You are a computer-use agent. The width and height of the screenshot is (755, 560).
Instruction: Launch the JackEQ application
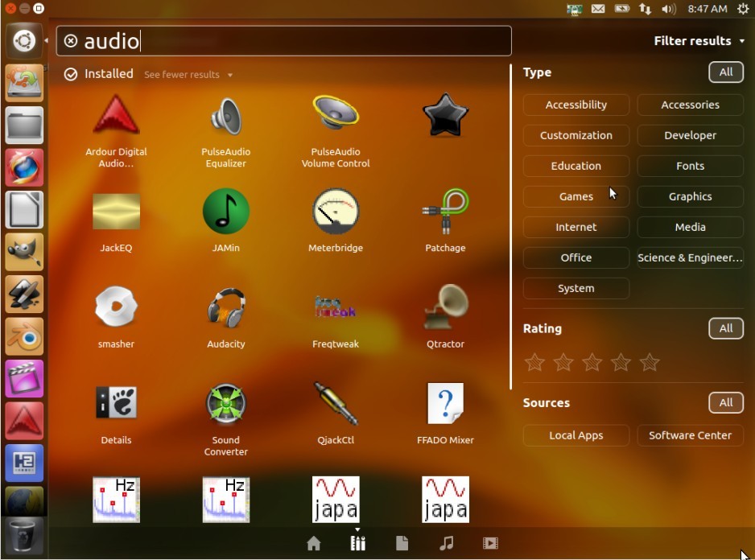click(x=116, y=220)
